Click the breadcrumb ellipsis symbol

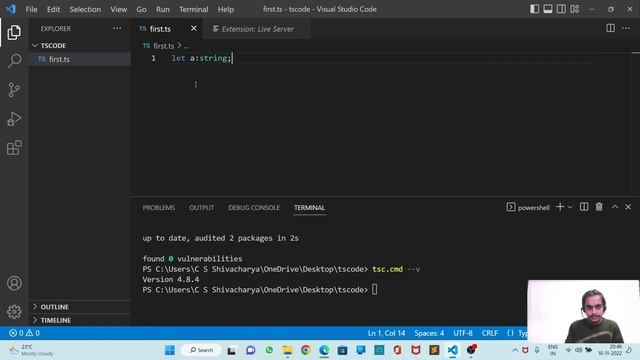point(187,46)
